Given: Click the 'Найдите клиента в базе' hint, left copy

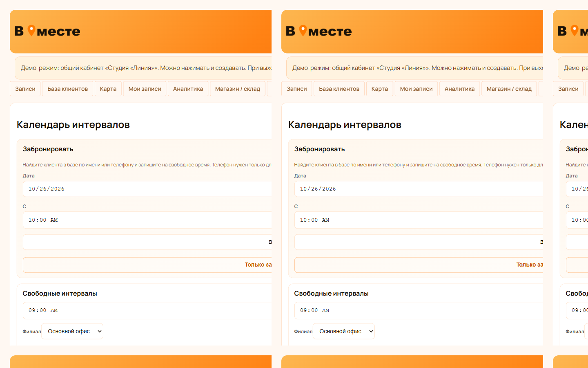Looking at the screenshot, I should coord(147,165).
